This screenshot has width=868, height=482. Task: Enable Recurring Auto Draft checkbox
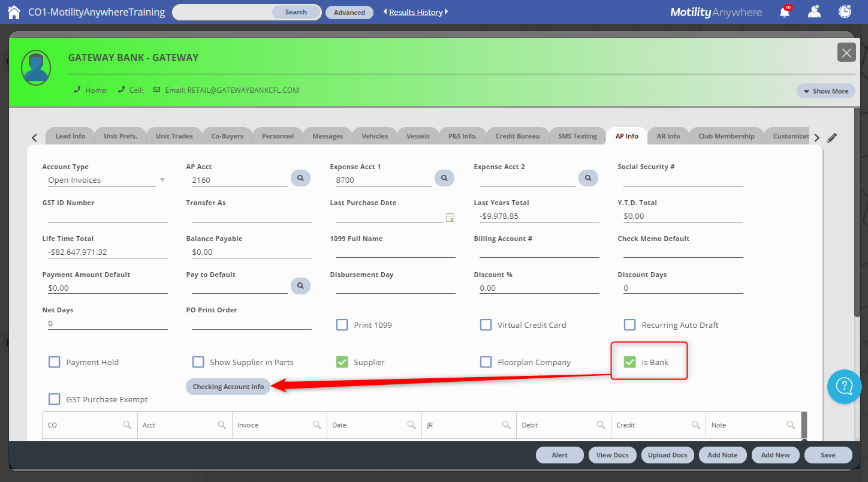[x=629, y=325]
